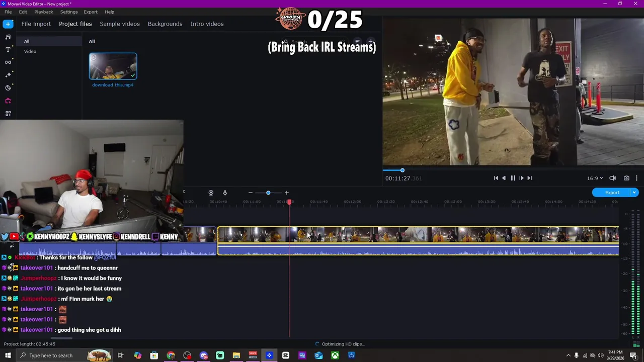
Task: Expand the Export button dropdown arrow
Action: [634, 193]
